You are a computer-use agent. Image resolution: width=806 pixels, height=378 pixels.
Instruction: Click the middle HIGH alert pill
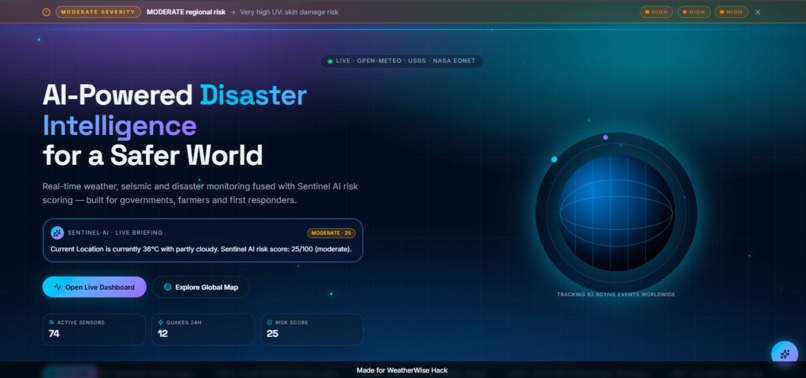click(694, 12)
